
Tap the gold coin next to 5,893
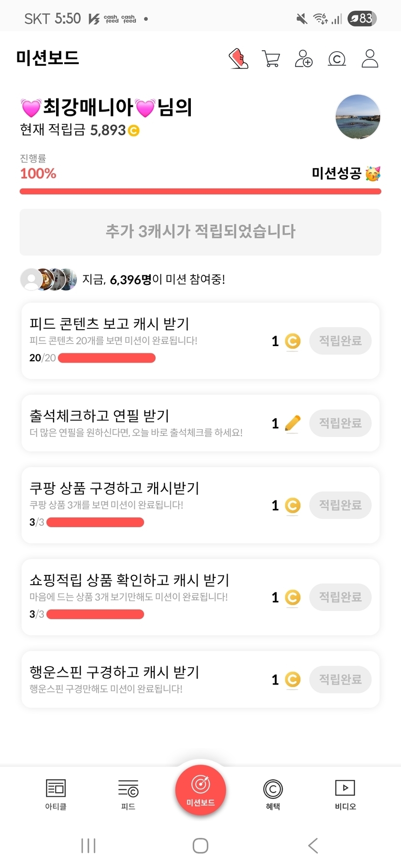(134, 130)
